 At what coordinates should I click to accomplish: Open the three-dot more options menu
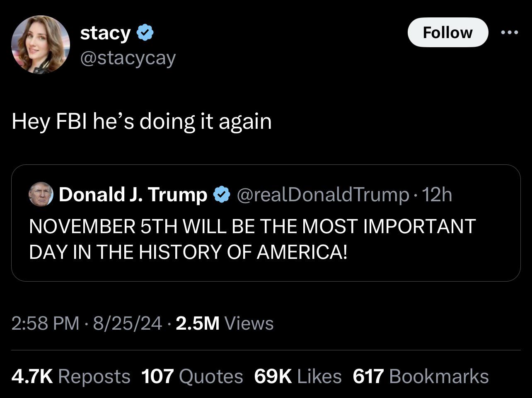point(509,33)
